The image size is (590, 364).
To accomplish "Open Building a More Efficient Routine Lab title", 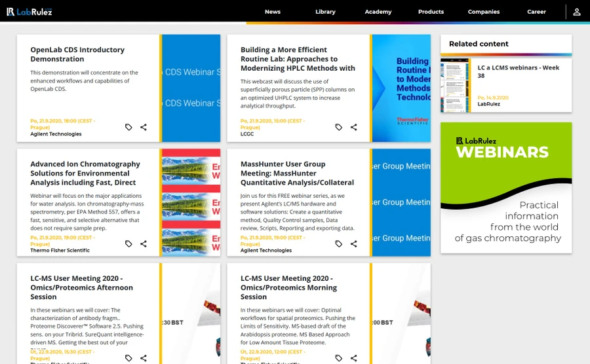I will coord(298,59).
